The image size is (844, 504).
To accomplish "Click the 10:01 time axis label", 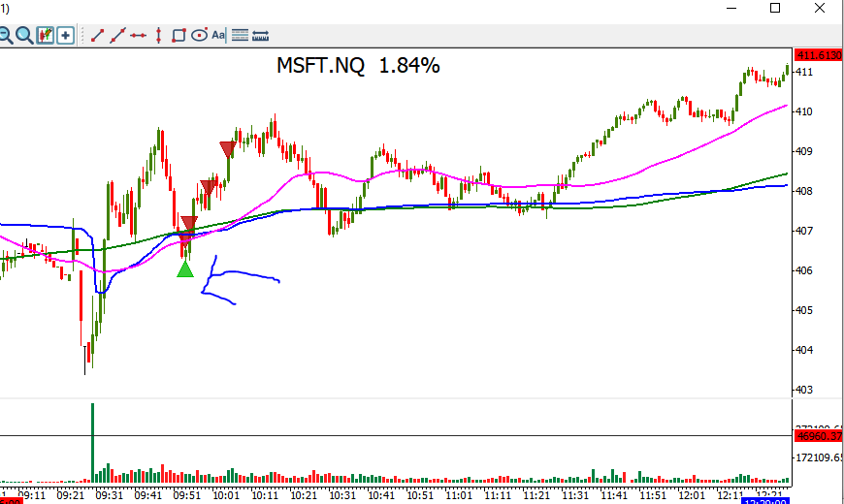I will click(x=226, y=495).
